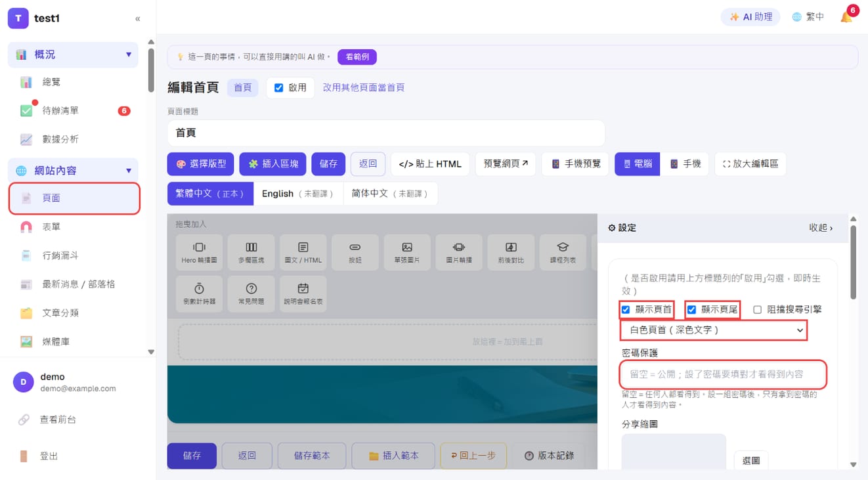Open the AI 助理 button
This screenshot has height=480, width=868.
click(x=750, y=17)
